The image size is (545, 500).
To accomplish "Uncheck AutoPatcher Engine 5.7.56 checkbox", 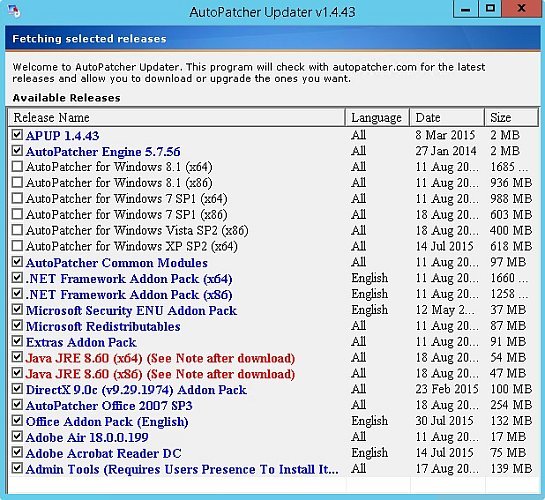I will click(x=17, y=151).
